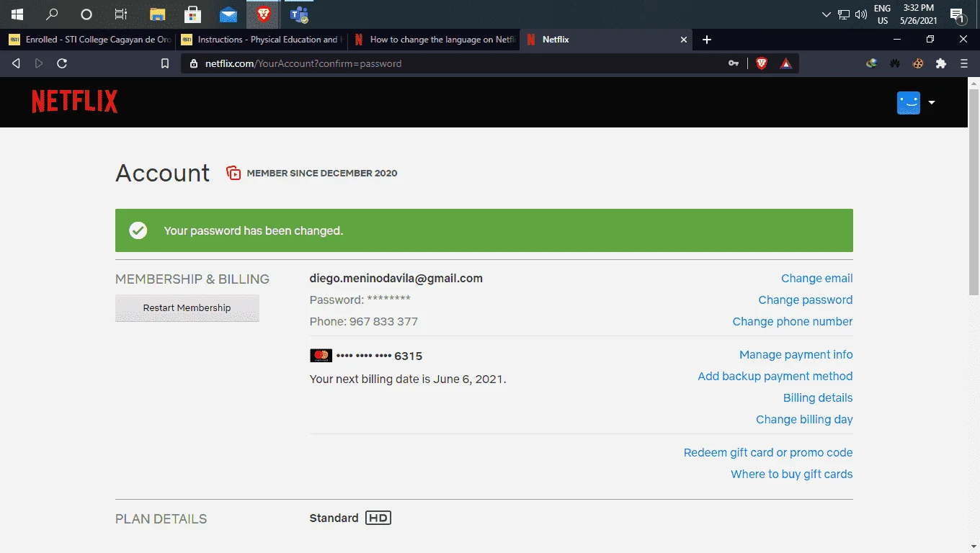Click the Brave browser taskbar icon

pos(264,14)
